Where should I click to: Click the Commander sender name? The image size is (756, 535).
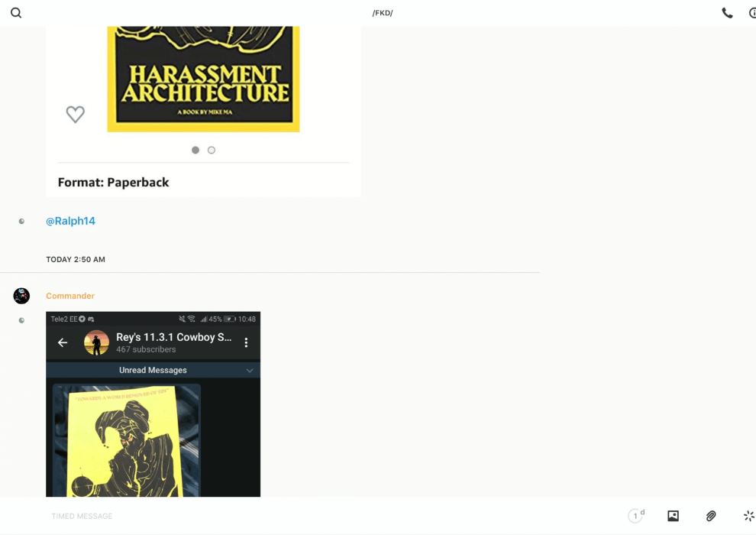[70, 296]
